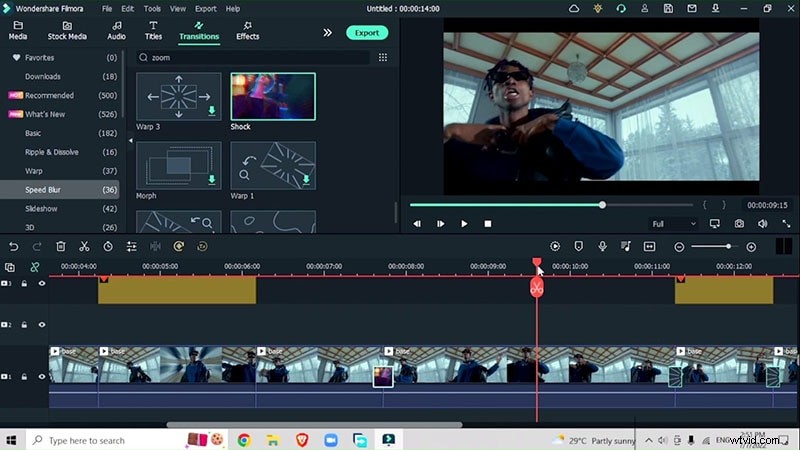
Task: Switch to the Audio tab
Action: [x=116, y=31]
